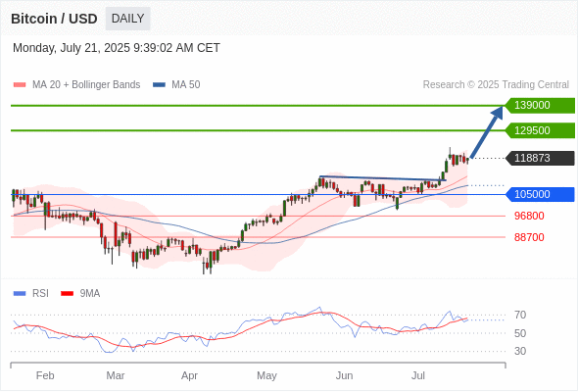Click the RSI legend label
The width and height of the screenshot is (578, 392).
[40, 294]
